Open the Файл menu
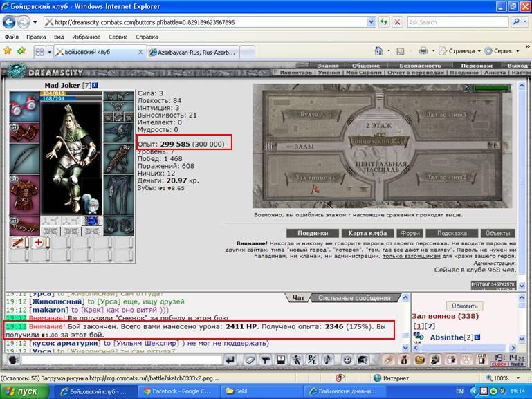532x399 pixels. pyautogui.click(x=12, y=37)
